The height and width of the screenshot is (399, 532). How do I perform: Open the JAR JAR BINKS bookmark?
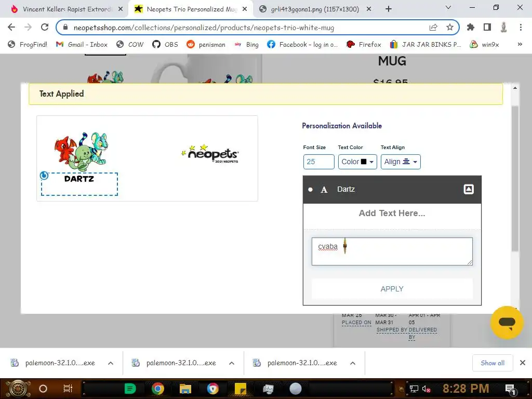[x=425, y=45]
